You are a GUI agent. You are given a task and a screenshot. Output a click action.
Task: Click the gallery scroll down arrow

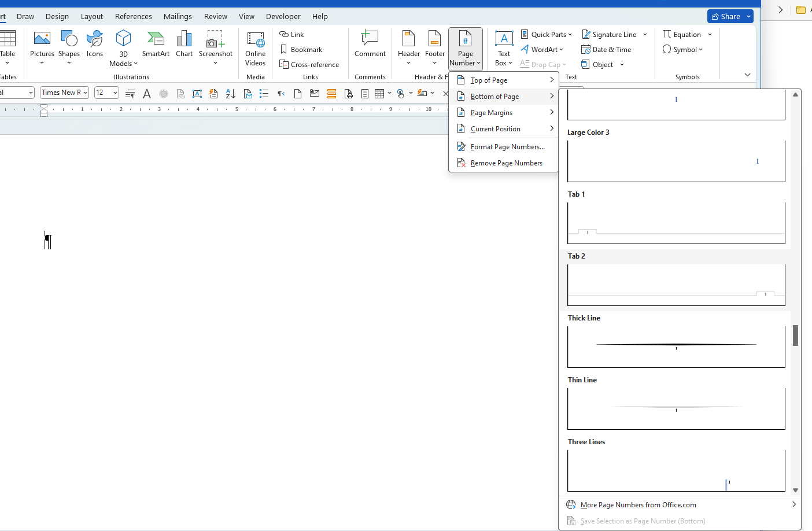click(796, 490)
